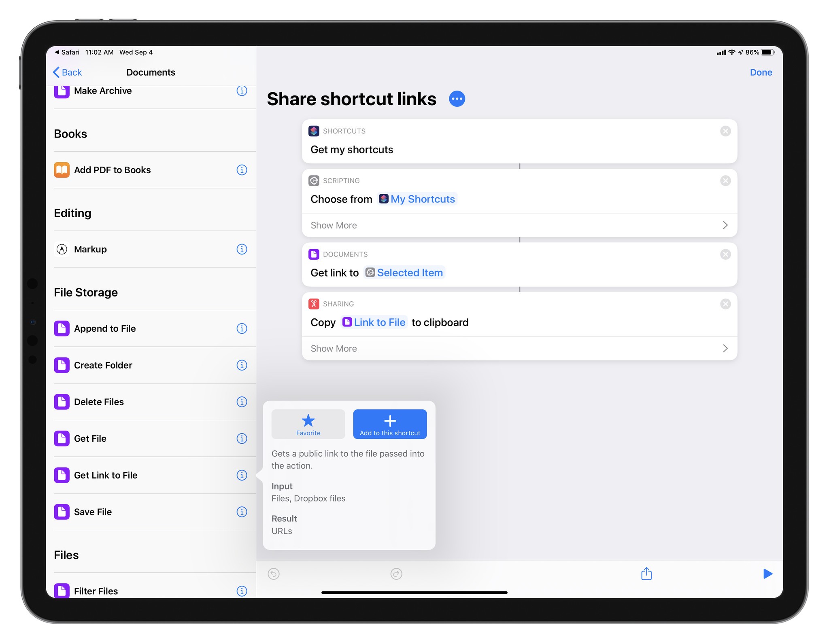Click Add to this shortcut button
This screenshot has width=829, height=644.
coord(389,424)
